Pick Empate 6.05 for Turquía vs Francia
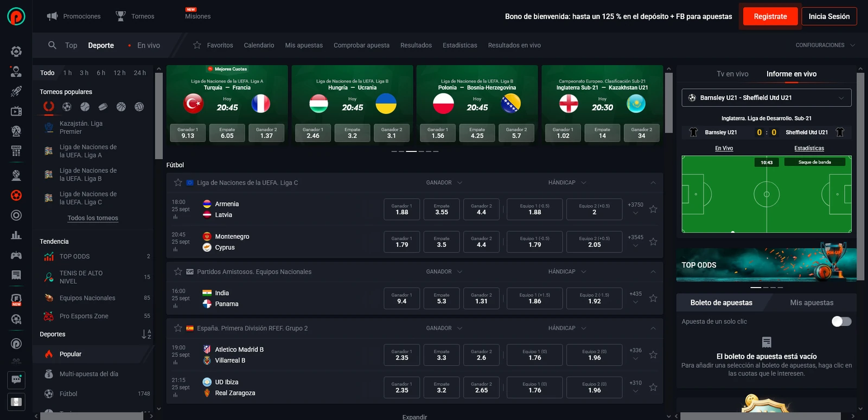Image resolution: width=868 pixels, height=420 pixels. pyautogui.click(x=227, y=133)
